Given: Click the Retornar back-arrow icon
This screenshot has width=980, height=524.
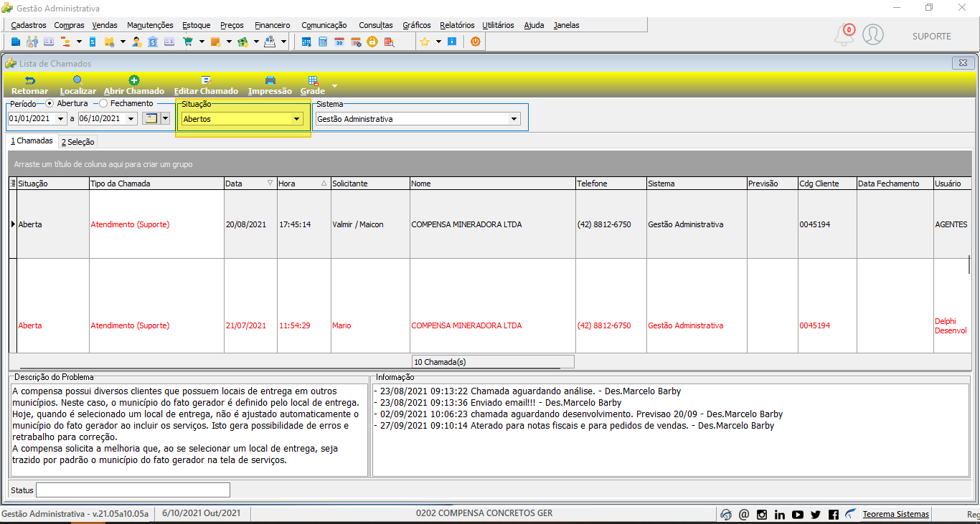Looking at the screenshot, I should pyautogui.click(x=30, y=80).
